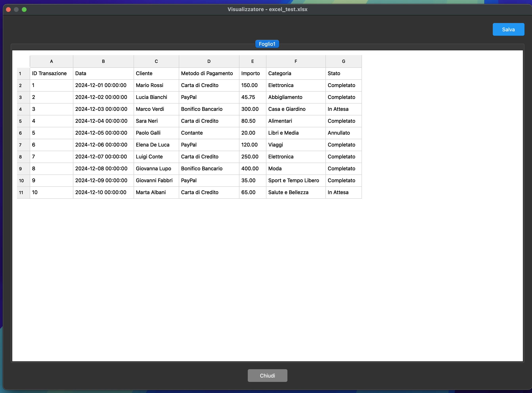Select 'Bonifico Bancario' in Giovanna Lupo row
Image resolution: width=532 pixels, height=393 pixels.
tap(209, 168)
